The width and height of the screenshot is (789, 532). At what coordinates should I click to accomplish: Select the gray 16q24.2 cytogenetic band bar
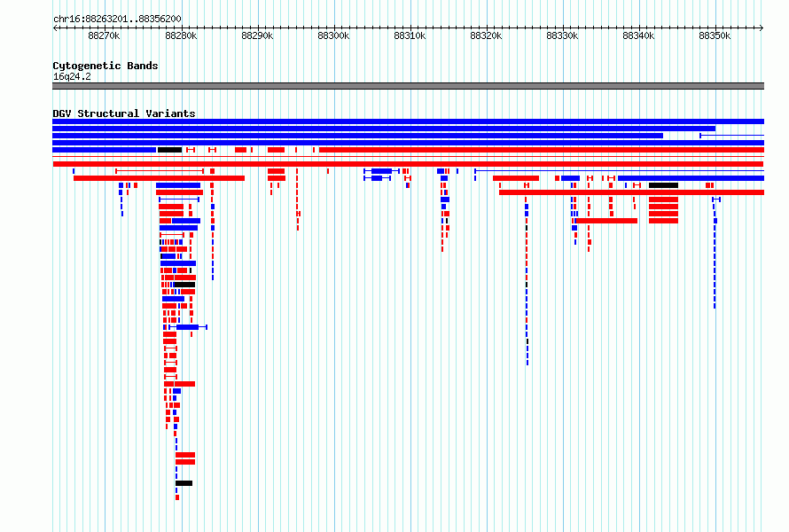tap(408, 86)
